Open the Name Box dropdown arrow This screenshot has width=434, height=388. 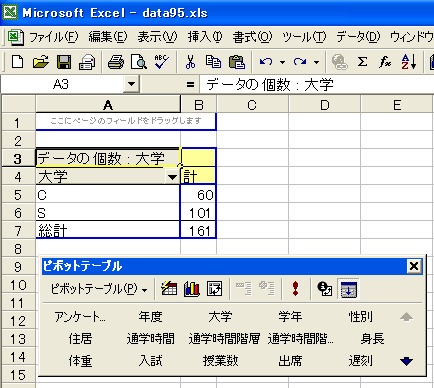pos(131,84)
